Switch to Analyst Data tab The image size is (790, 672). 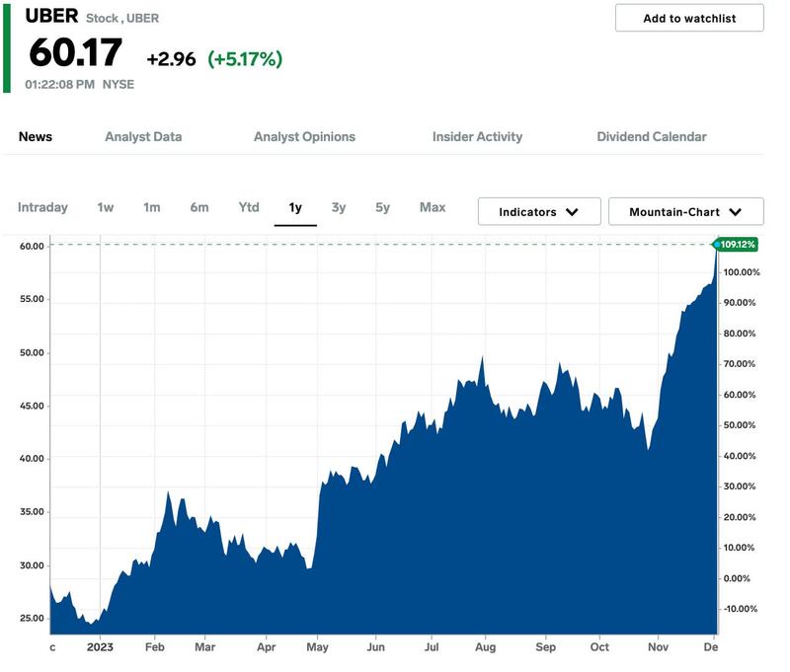coord(143,137)
